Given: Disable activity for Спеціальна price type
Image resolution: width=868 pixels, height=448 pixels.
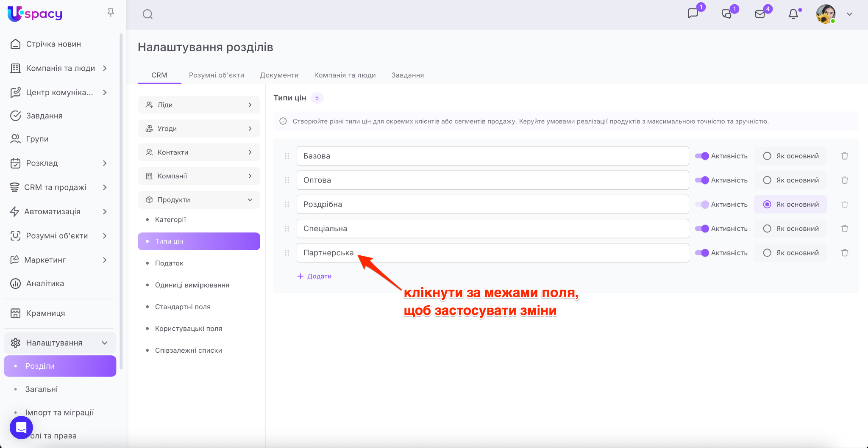Looking at the screenshot, I should 702,229.
